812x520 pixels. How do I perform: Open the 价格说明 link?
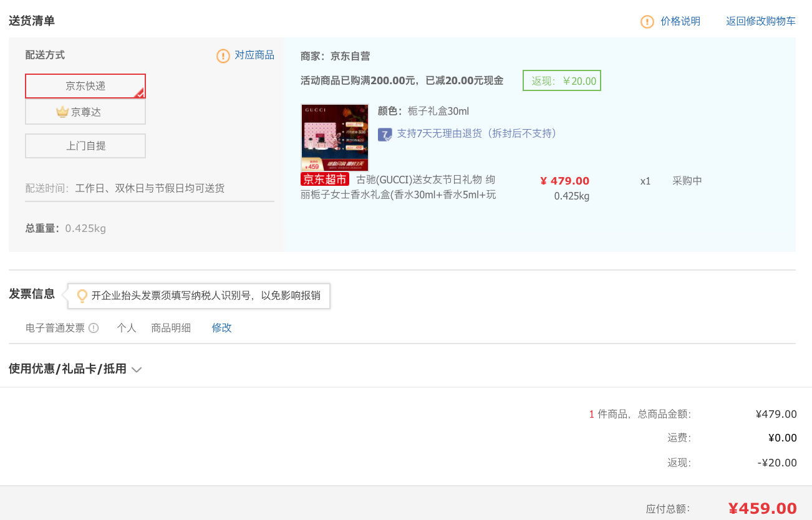pyautogui.click(x=680, y=21)
